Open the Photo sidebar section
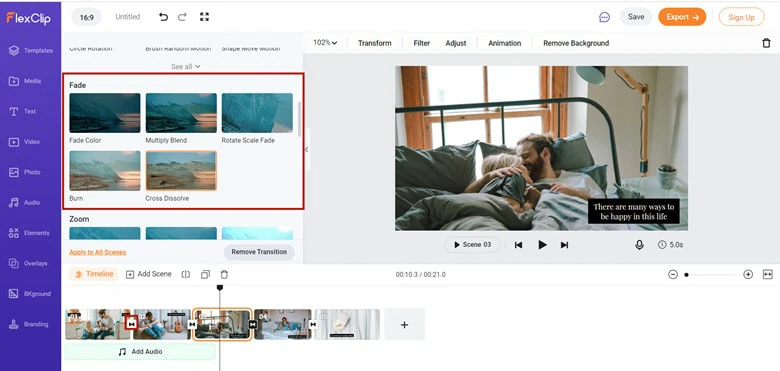 [24, 172]
